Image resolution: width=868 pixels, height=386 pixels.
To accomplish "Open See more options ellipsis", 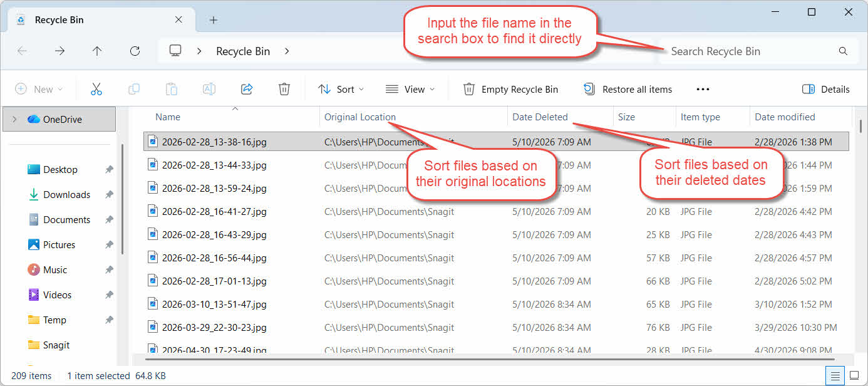I will [x=703, y=89].
